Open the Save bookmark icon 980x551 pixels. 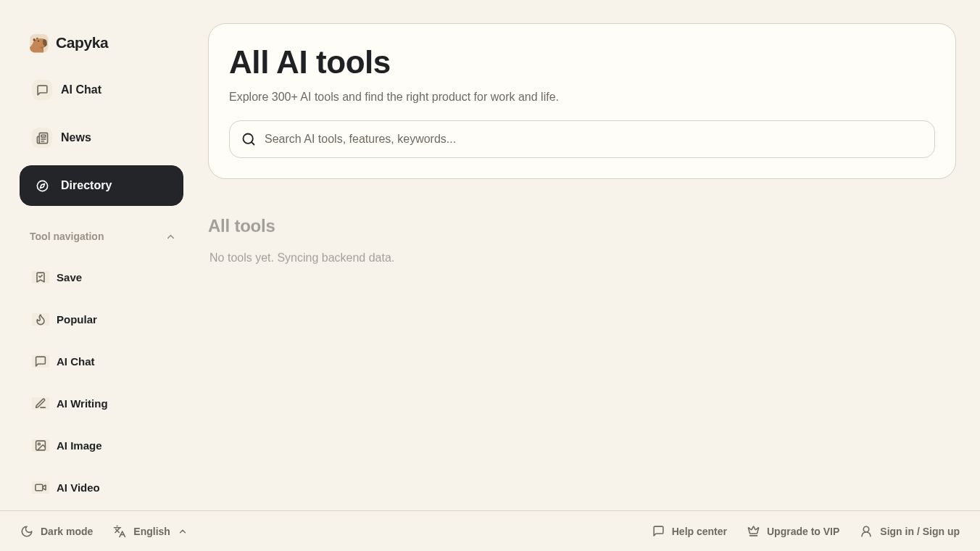click(x=41, y=277)
